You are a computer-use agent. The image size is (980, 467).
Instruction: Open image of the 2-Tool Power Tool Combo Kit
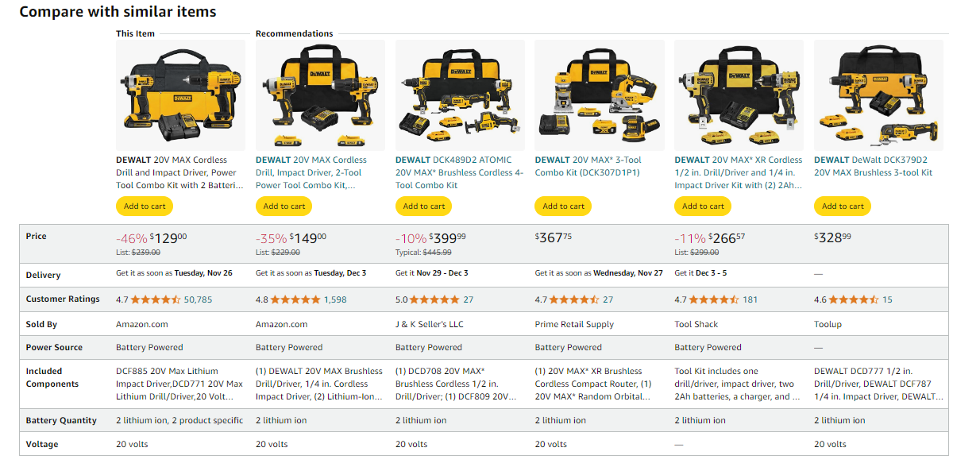pyautogui.click(x=320, y=95)
